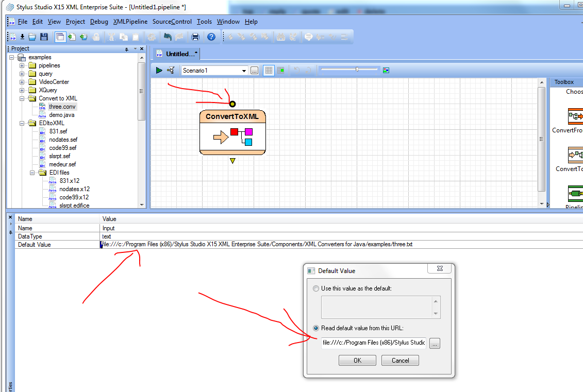Select 831.x12 in EDI files folder
The image size is (583, 392).
tap(70, 181)
